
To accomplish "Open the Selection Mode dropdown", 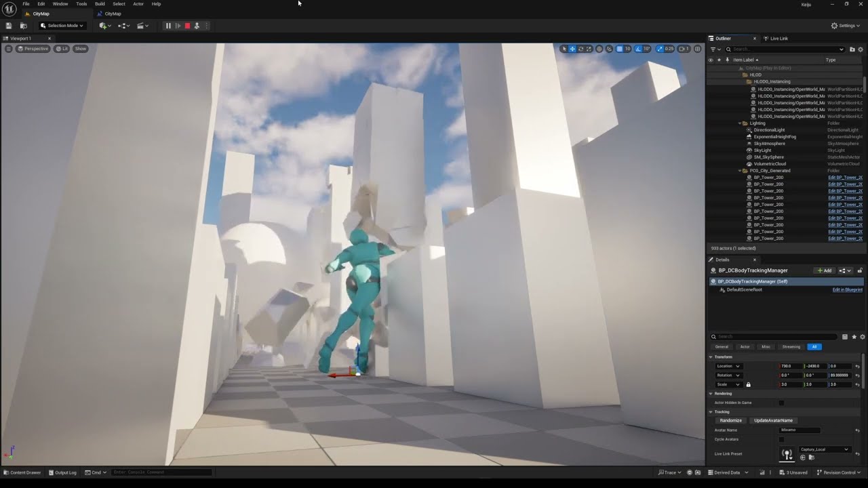I will click(x=62, y=26).
